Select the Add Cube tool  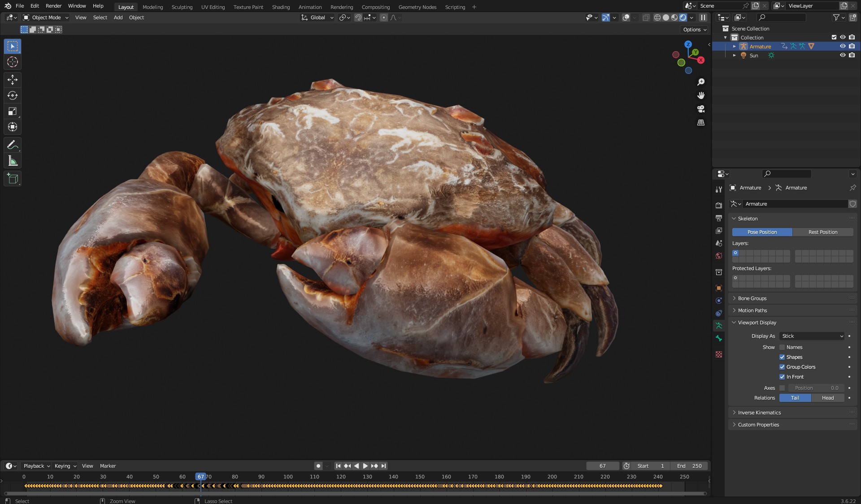pyautogui.click(x=13, y=179)
